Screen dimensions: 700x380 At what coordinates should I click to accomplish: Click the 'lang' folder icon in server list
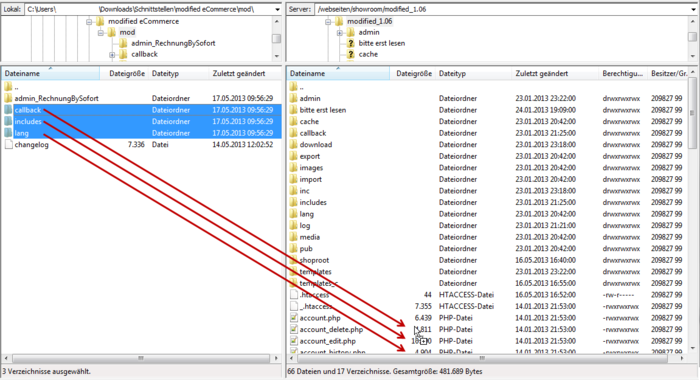click(x=293, y=214)
